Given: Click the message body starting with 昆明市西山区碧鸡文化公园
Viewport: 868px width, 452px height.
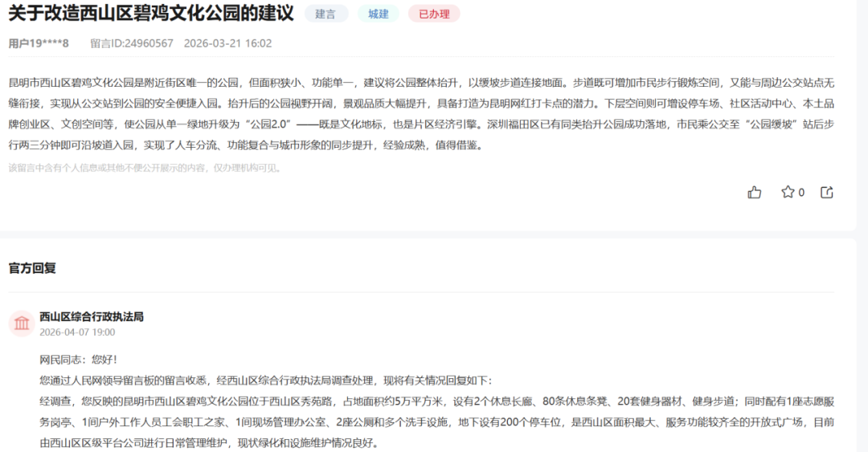Looking at the screenshot, I should click(x=418, y=114).
